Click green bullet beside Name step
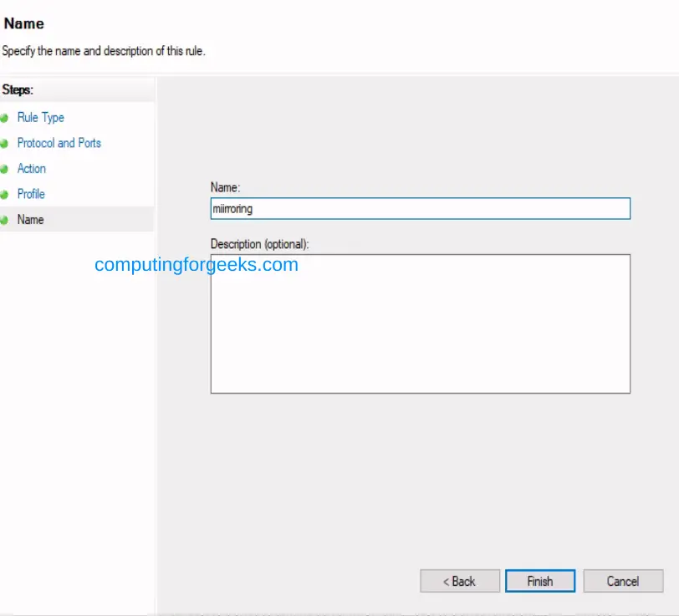Screen dimensions: 679x616 tap(4, 220)
